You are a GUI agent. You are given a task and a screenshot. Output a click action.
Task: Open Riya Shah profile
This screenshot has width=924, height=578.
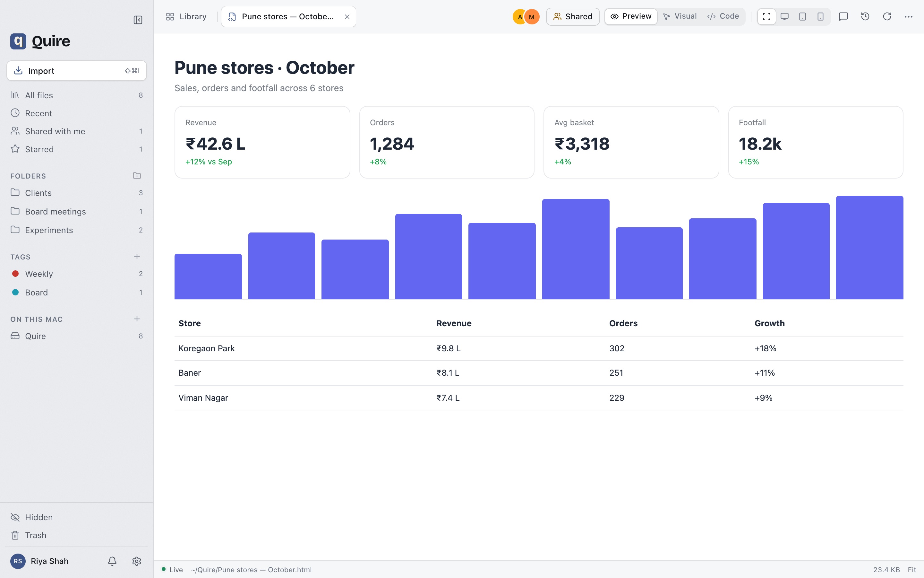click(x=40, y=561)
